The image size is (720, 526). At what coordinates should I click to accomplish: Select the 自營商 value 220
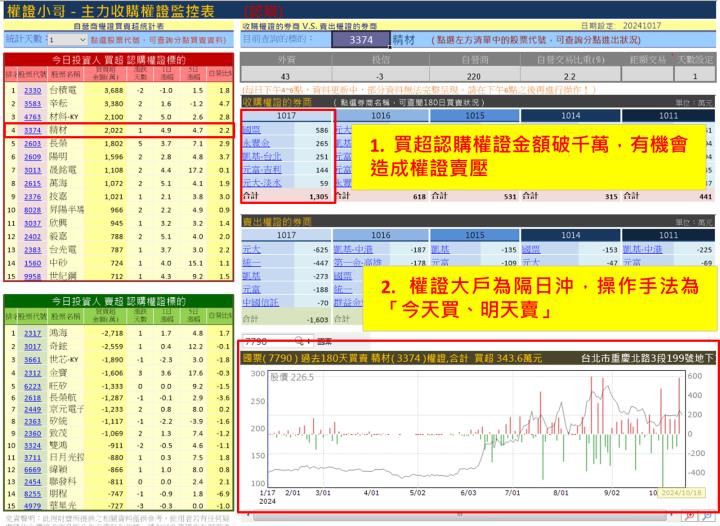(x=474, y=76)
